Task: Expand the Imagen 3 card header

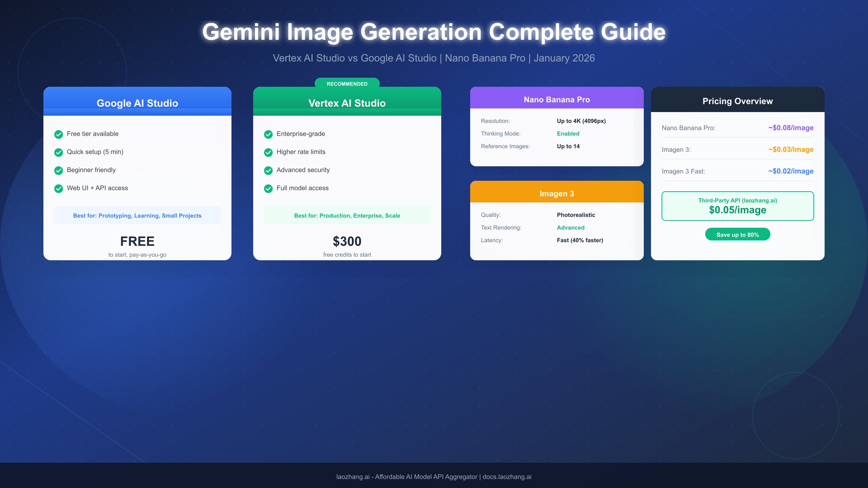Action: tap(557, 193)
